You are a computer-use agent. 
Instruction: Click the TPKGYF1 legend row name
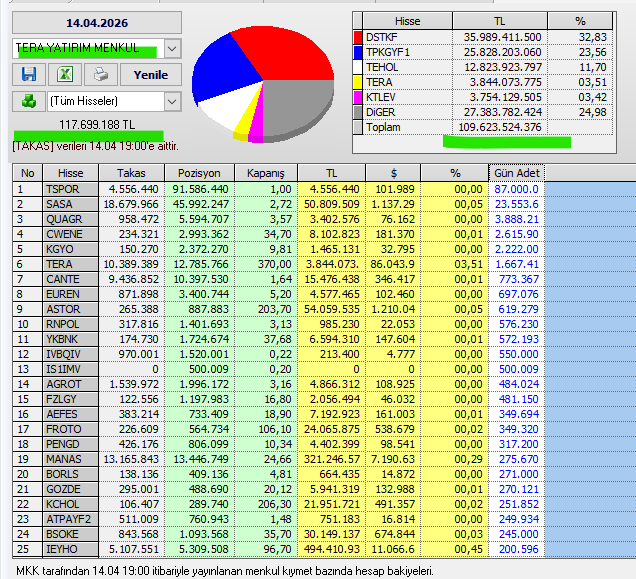pyautogui.click(x=388, y=52)
